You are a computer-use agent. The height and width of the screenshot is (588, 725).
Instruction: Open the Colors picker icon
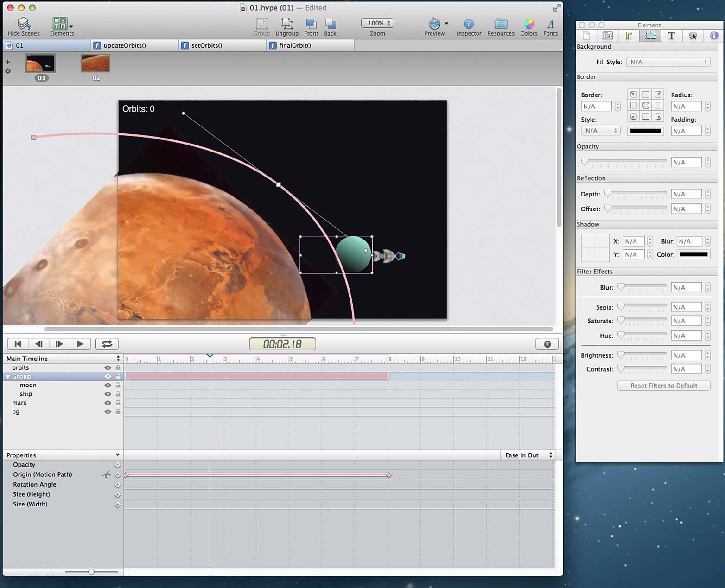click(x=529, y=24)
